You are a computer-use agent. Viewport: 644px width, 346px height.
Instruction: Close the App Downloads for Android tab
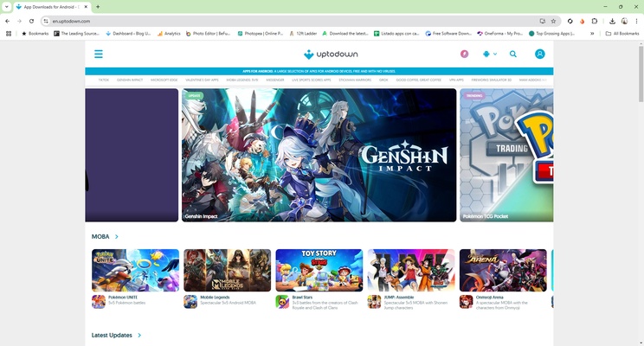pos(86,7)
